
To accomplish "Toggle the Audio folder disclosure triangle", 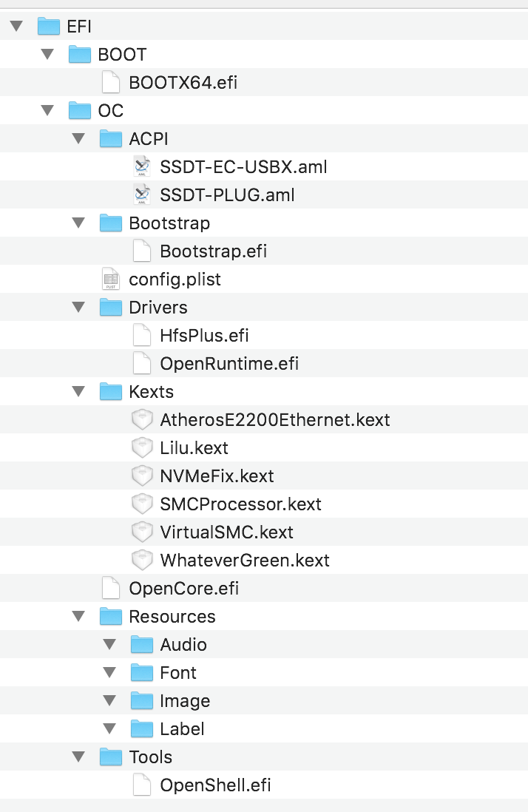I will (110, 645).
